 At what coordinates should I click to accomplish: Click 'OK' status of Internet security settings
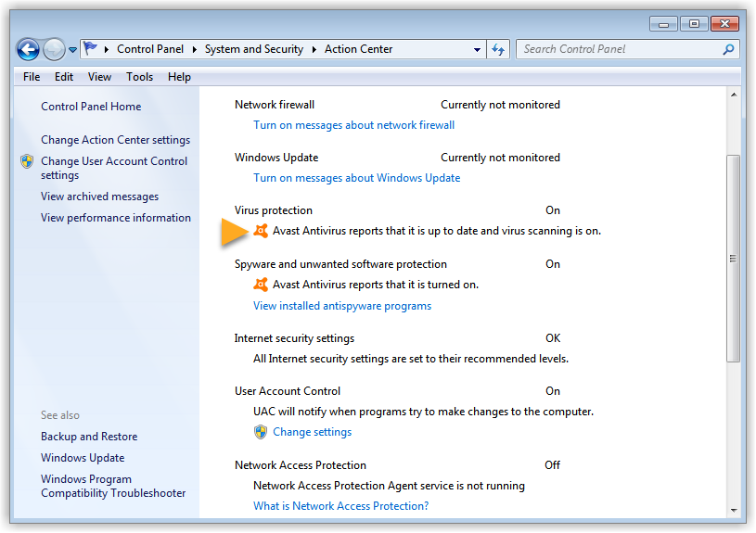tap(553, 338)
